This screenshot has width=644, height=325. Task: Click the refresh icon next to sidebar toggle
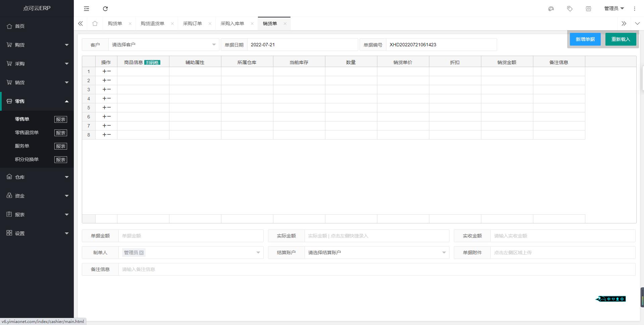click(105, 9)
